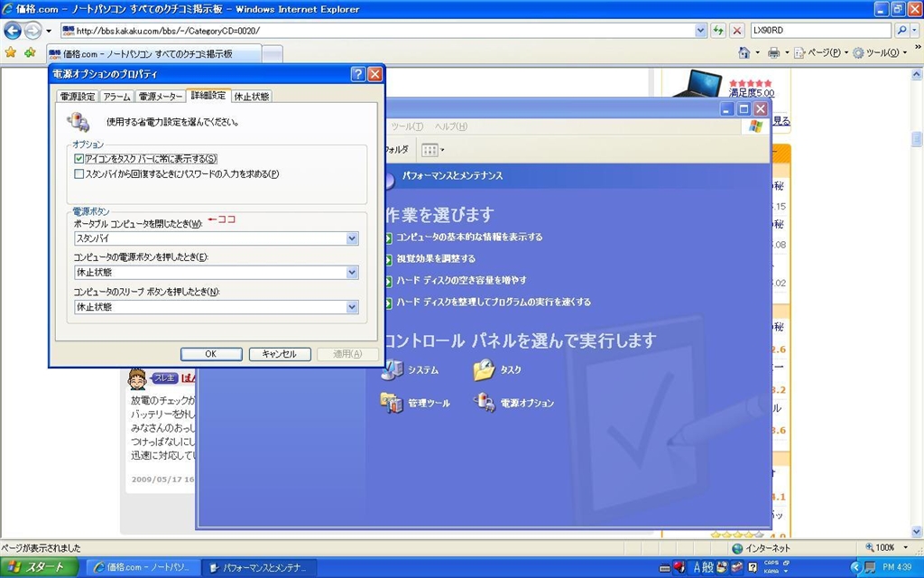This screenshot has width=924, height=578.
Task: Click the IE back navigation arrow
Action: pos(13,30)
